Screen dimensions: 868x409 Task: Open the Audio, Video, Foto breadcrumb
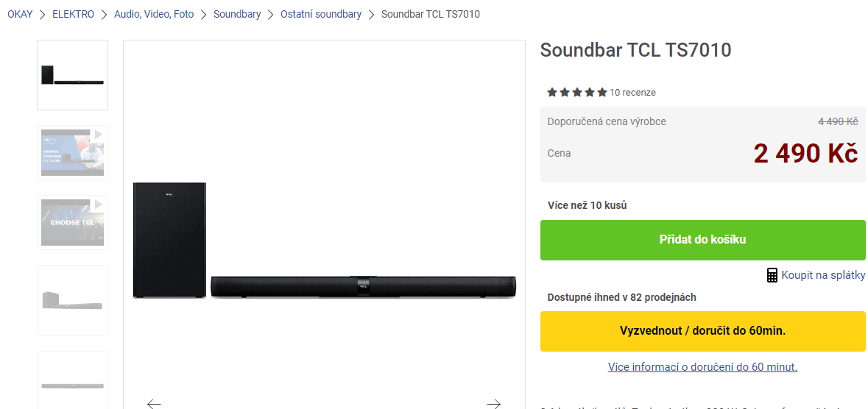(x=154, y=14)
